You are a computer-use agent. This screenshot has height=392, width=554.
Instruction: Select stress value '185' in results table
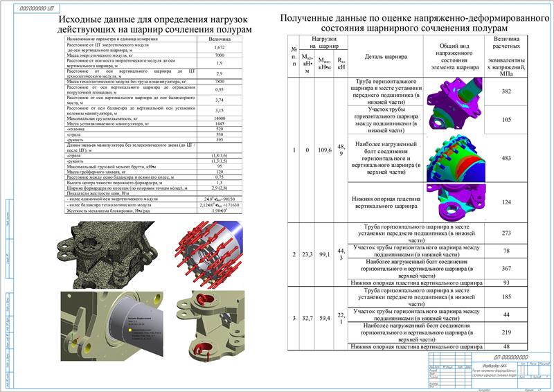coord(506,297)
